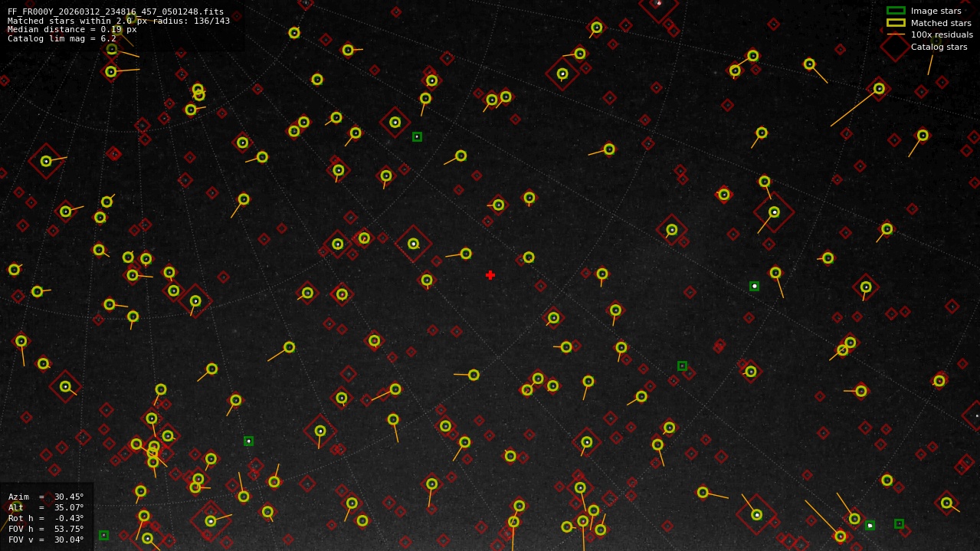Click left green square of bottom-right pair
The image size is (980, 551).
pyautogui.click(x=870, y=525)
